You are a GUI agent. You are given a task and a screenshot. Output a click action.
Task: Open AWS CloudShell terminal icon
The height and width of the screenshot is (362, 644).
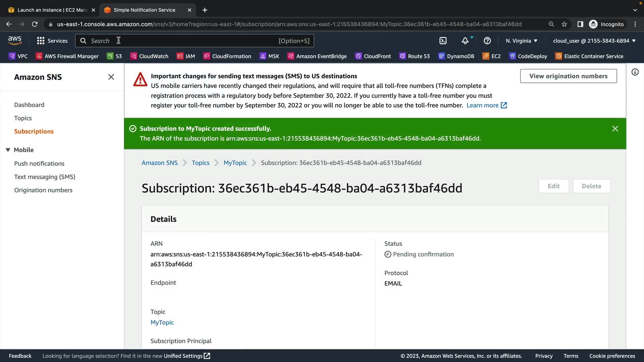(443, 41)
